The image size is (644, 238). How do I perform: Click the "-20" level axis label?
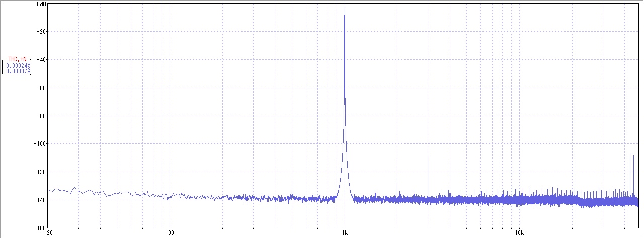42,32
